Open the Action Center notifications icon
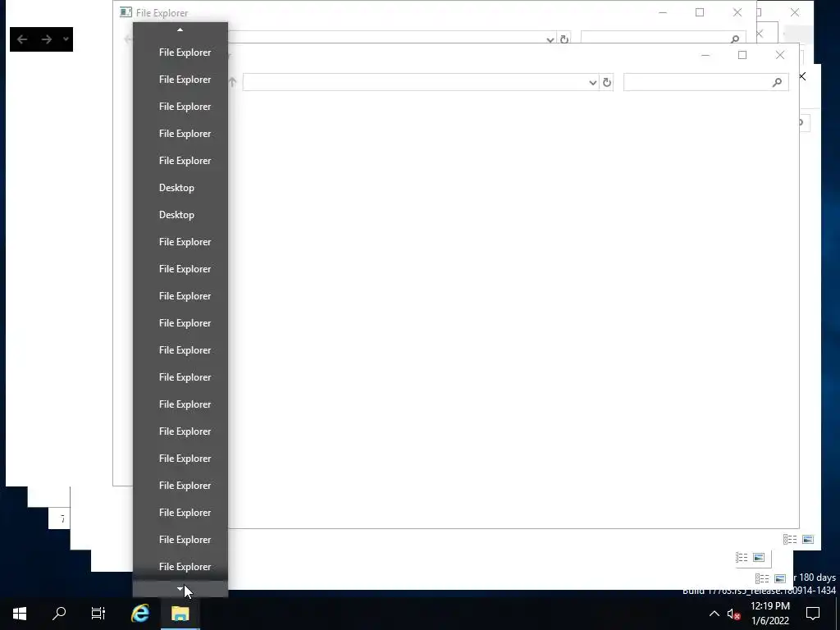Image resolution: width=840 pixels, height=630 pixels. point(813,614)
